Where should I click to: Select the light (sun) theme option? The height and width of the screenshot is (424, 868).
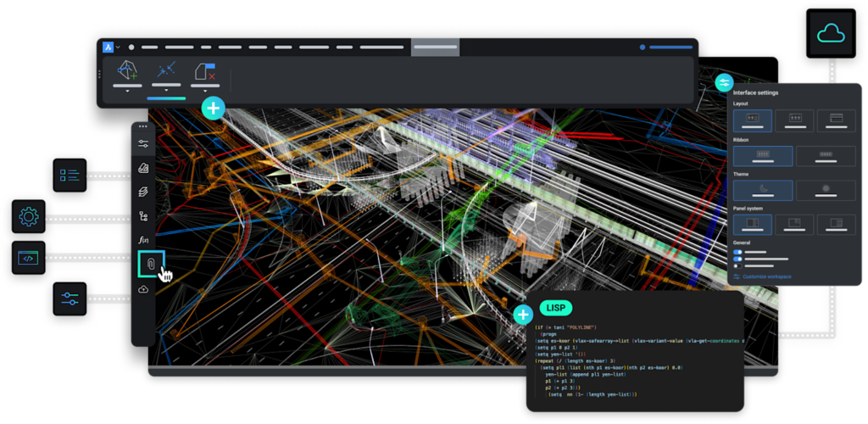click(826, 190)
